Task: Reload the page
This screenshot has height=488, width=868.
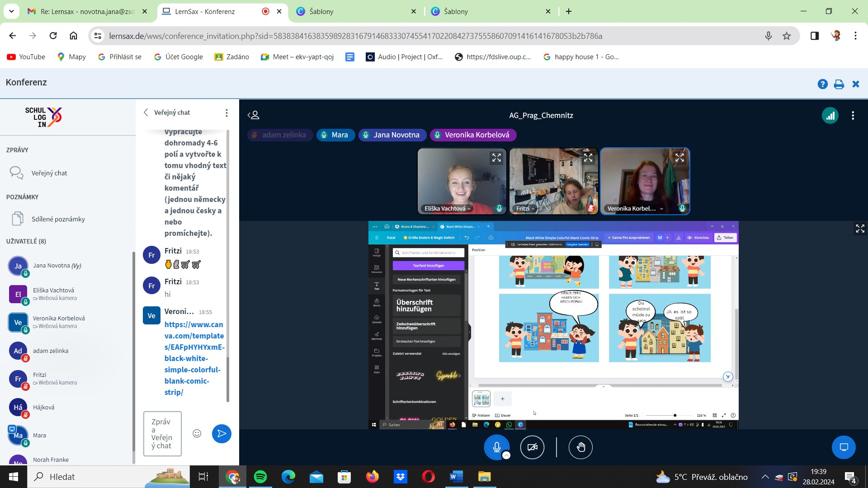Action: pos(53,36)
